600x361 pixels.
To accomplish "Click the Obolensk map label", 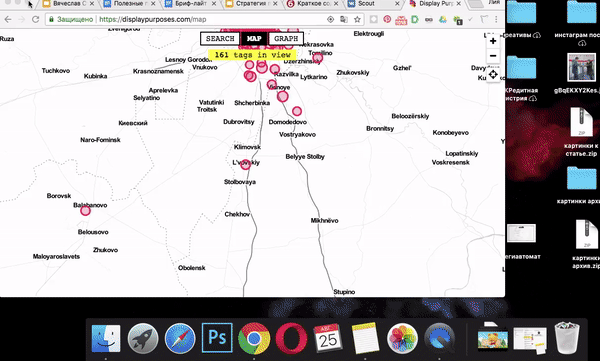I will 192,268.
